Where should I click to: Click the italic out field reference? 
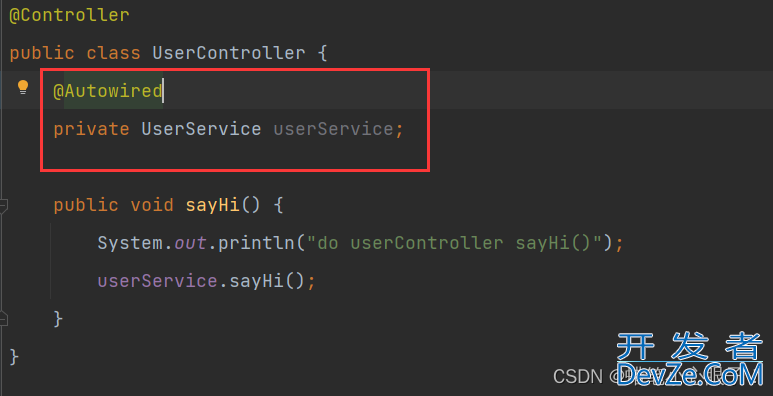tap(190, 243)
